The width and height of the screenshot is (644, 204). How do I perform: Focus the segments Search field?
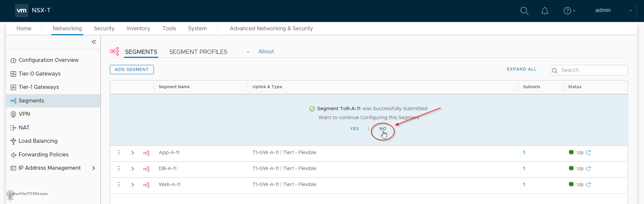click(x=593, y=70)
